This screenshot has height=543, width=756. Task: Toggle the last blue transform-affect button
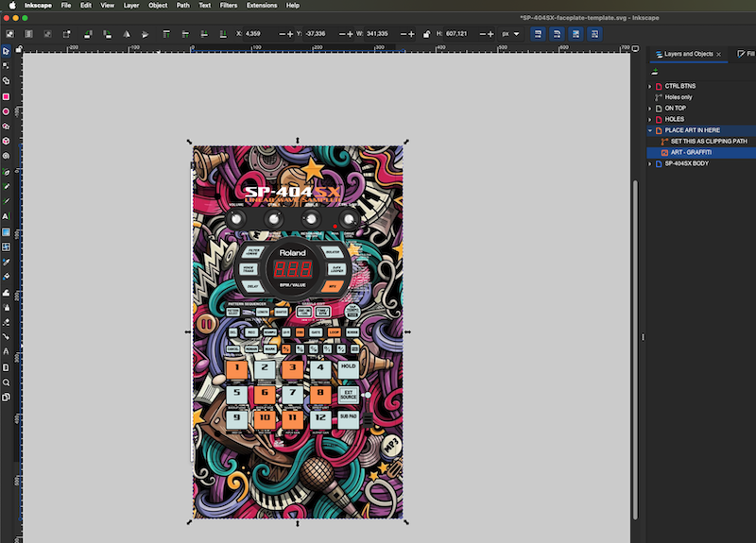coord(594,34)
